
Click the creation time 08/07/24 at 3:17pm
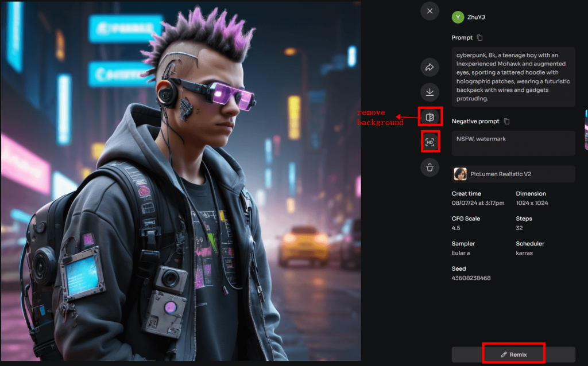tap(478, 203)
